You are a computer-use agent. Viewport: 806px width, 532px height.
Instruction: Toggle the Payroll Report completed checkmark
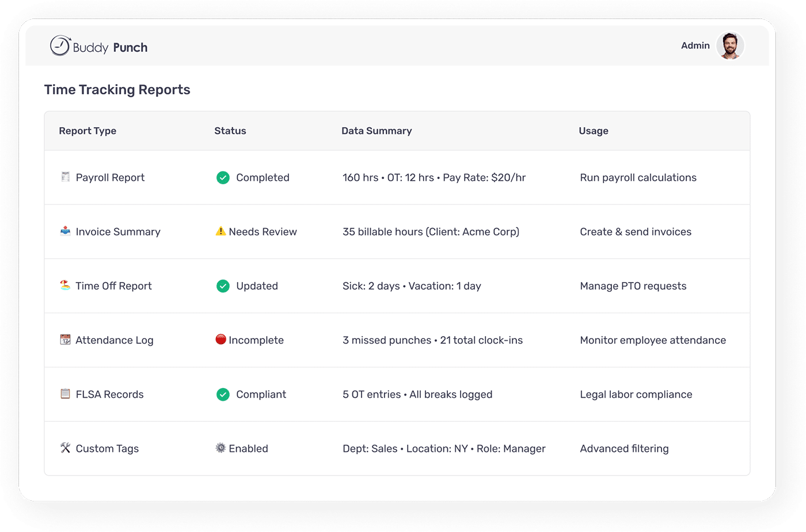point(223,177)
